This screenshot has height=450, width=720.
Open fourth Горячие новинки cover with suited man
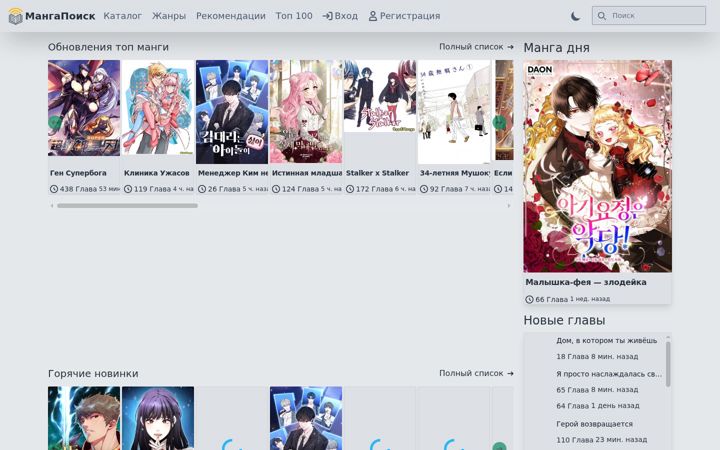306,418
